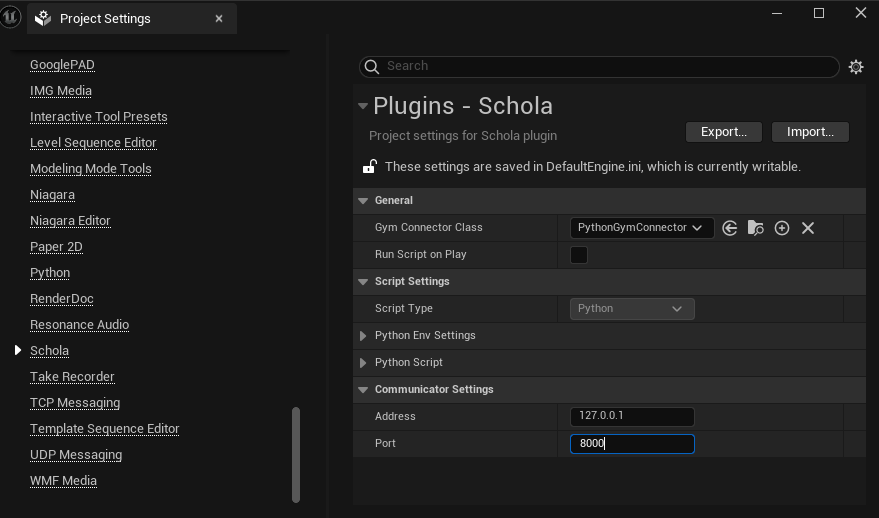879x518 pixels.
Task: Clear the Gym Connector Class value
Action: click(808, 228)
